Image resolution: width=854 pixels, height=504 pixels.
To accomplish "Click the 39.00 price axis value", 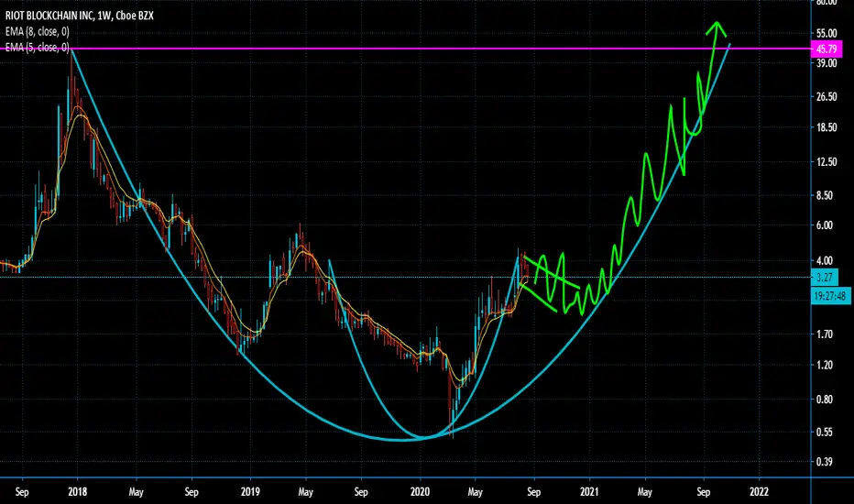I will [x=827, y=63].
